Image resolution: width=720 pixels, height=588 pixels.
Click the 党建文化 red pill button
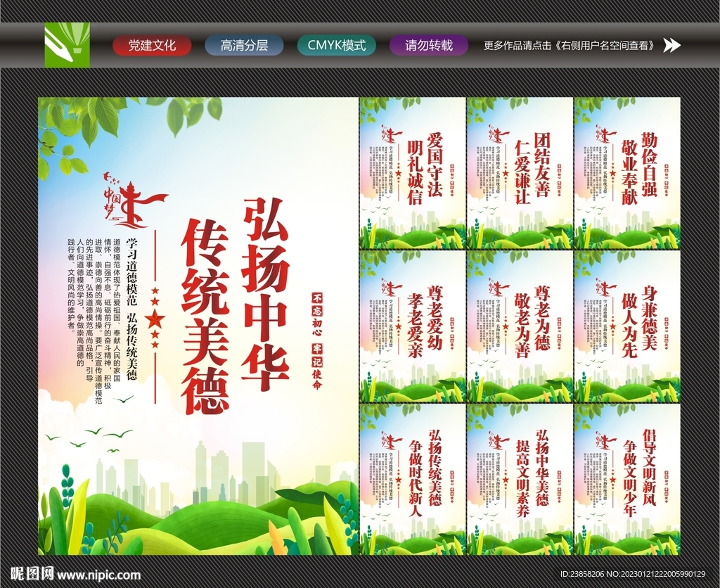[152, 46]
